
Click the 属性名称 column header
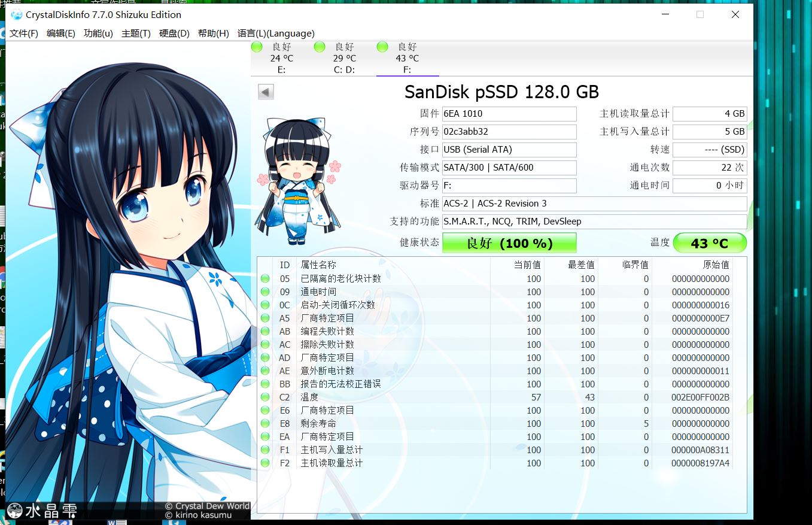[x=393, y=265]
